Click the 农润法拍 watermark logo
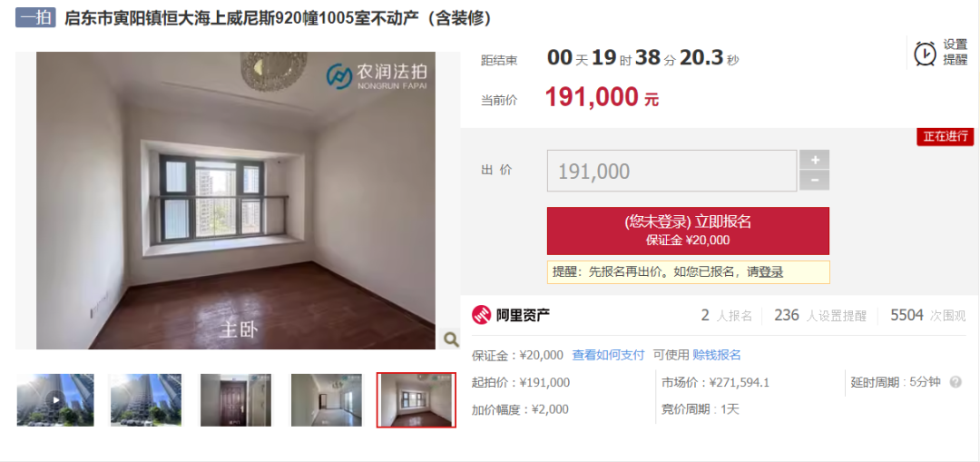 point(377,76)
